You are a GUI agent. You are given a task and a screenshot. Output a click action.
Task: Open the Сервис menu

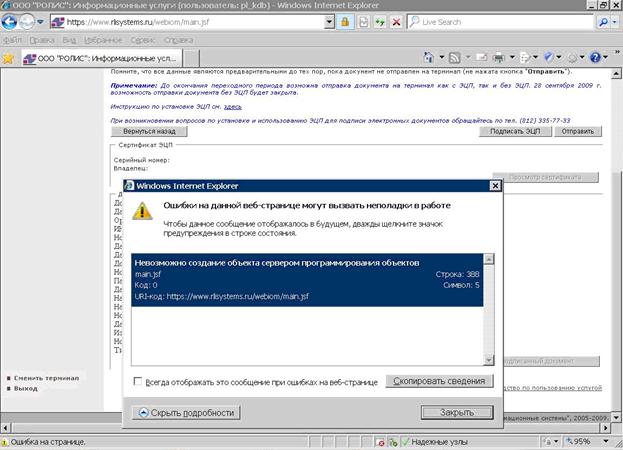142,40
